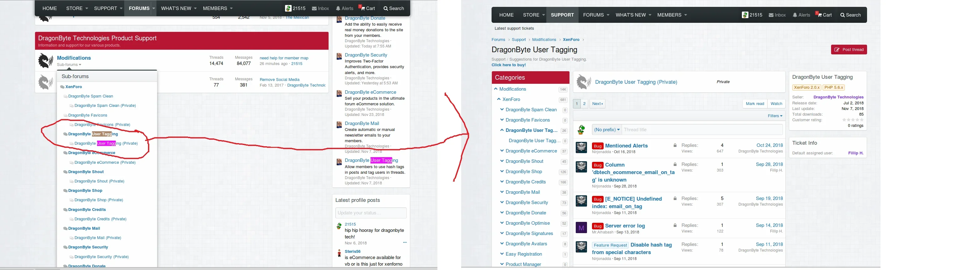The height and width of the screenshot is (270, 980).
Task: Click Steris56's avatar in profile posts
Action: click(339, 253)
